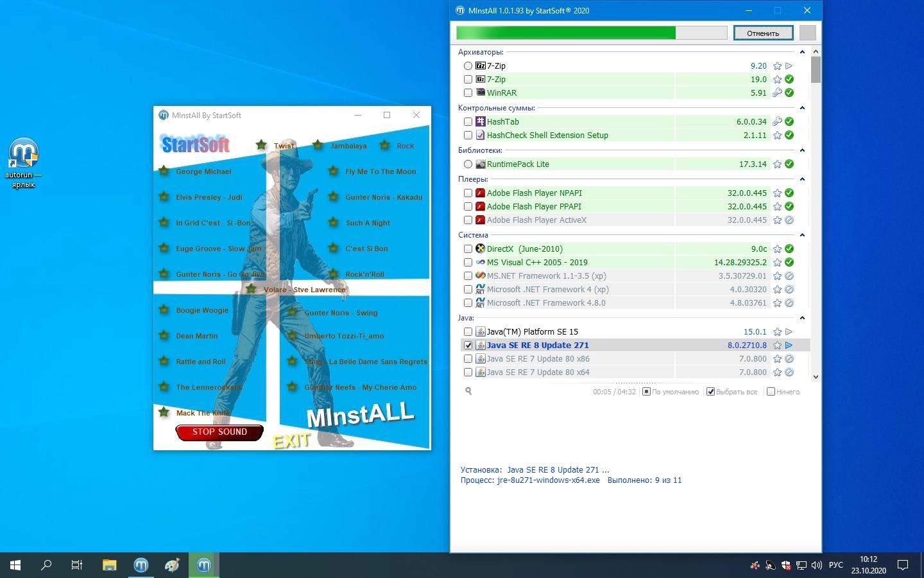
Task: Check the Java SE RE 7 Update 80 x64 checkbox
Action: click(x=468, y=372)
